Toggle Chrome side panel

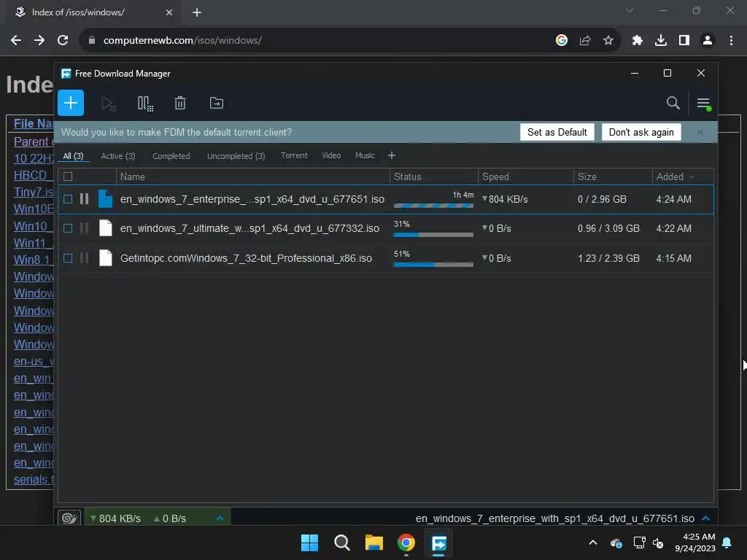point(684,41)
